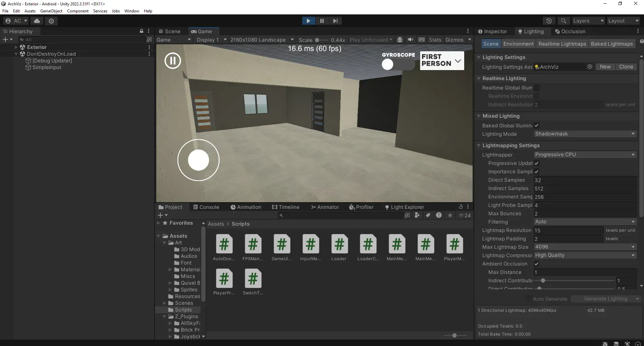This screenshot has height=346, width=644.
Task: Click the Play button in the toolbar
Action: (x=308, y=21)
